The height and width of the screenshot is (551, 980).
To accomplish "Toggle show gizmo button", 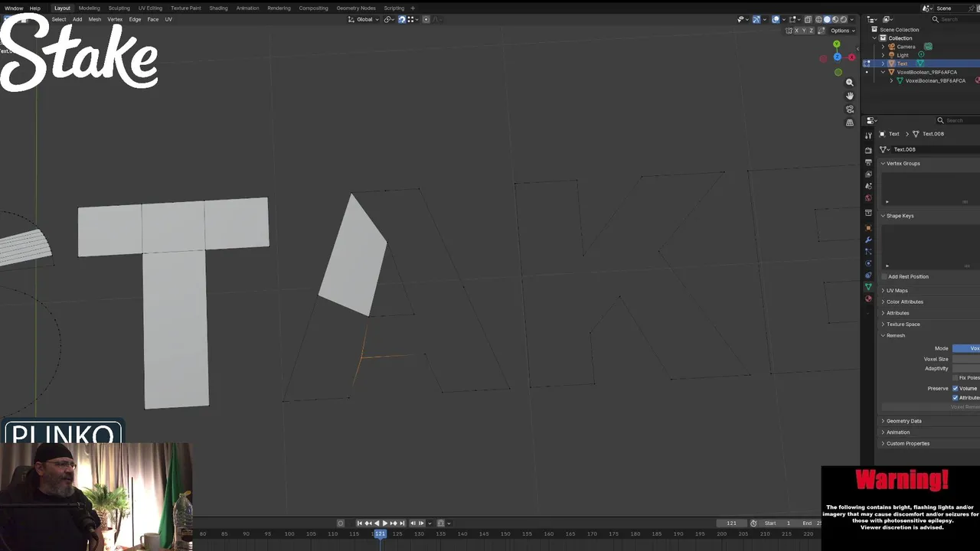I will pyautogui.click(x=756, y=19).
